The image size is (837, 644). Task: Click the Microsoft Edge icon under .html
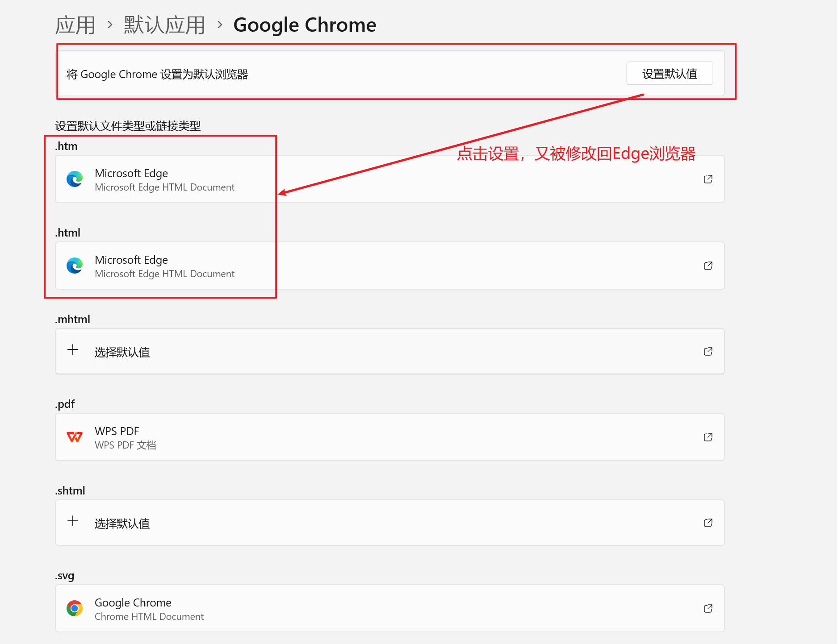75,266
